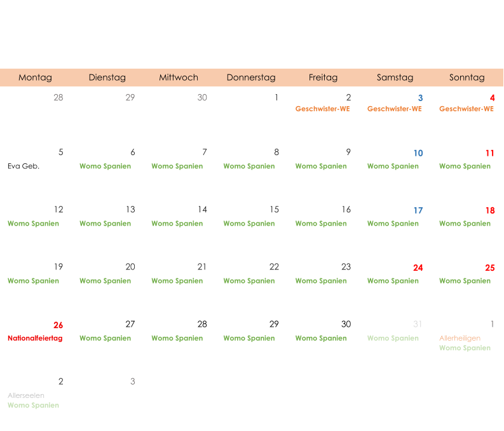Click the Mittwoch weekday header
The width and height of the screenshot is (504, 431).
tap(179, 78)
